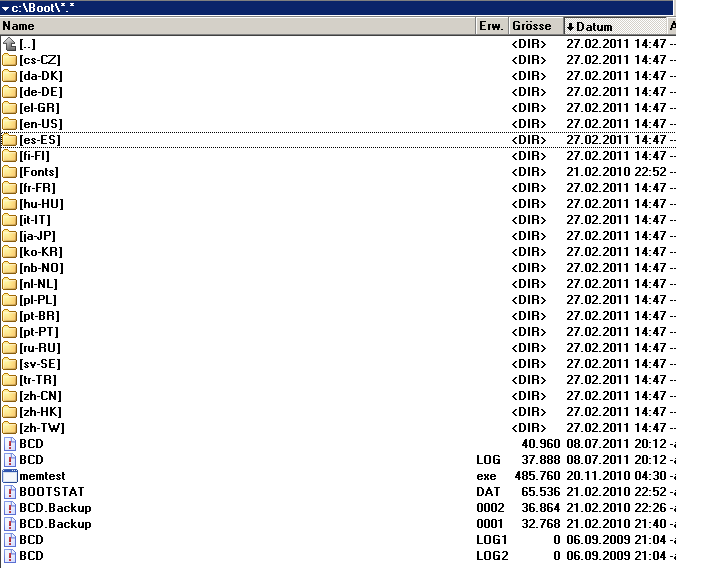Click the nb-NO folder icon
Screen dimensions: 720x568
[9, 268]
